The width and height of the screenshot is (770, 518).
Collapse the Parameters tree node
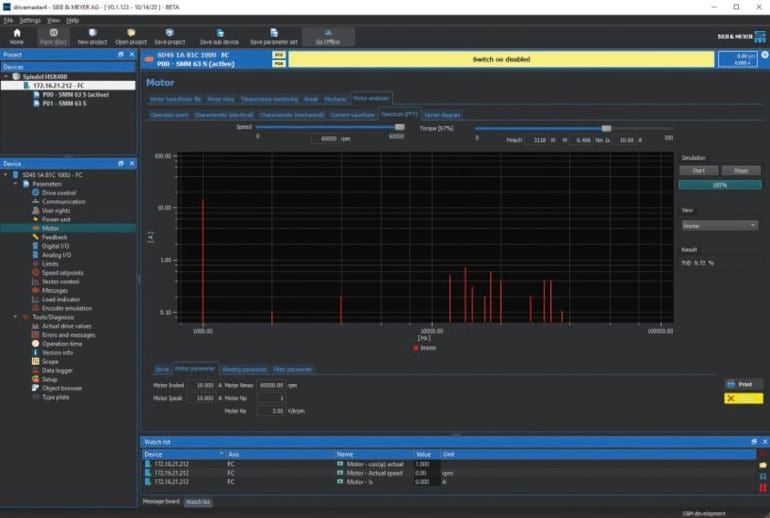tap(15, 184)
